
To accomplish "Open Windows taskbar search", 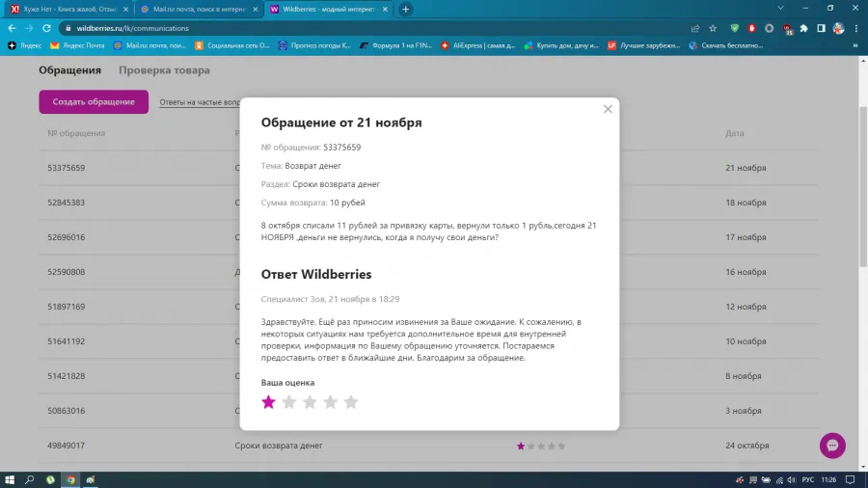I will click(29, 479).
